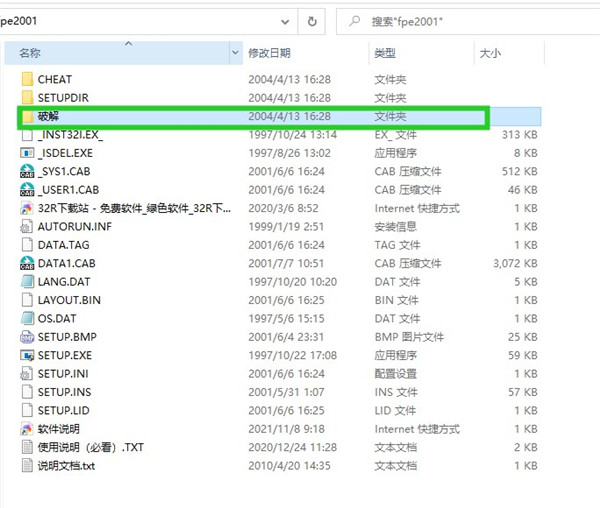Select the SETUP.BMP file name
600x508 pixels.
click(x=67, y=337)
